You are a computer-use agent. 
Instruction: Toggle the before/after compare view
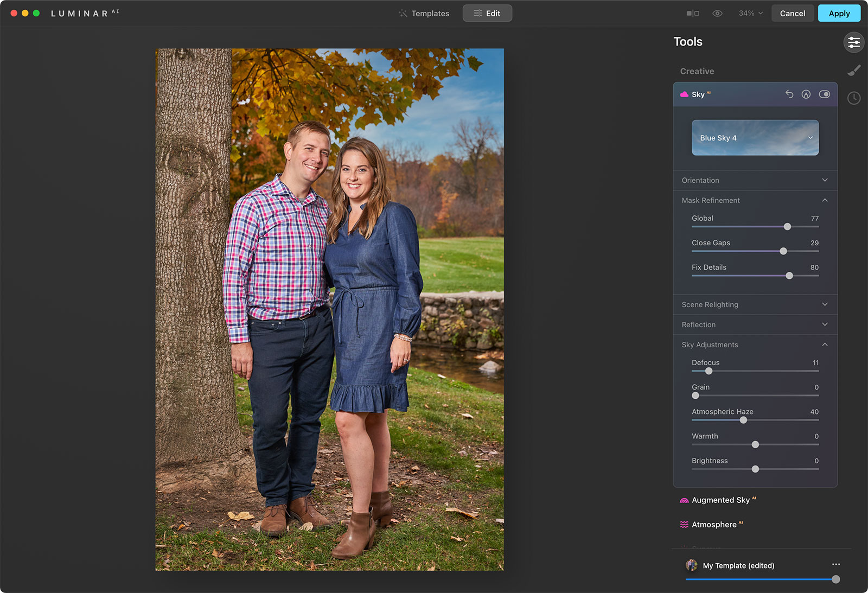pos(693,14)
